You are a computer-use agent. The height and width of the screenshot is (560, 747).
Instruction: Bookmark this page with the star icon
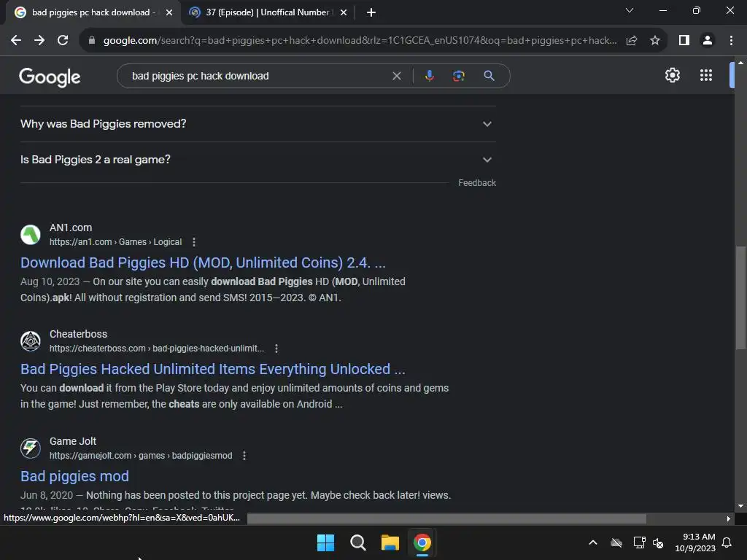(x=655, y=41)
